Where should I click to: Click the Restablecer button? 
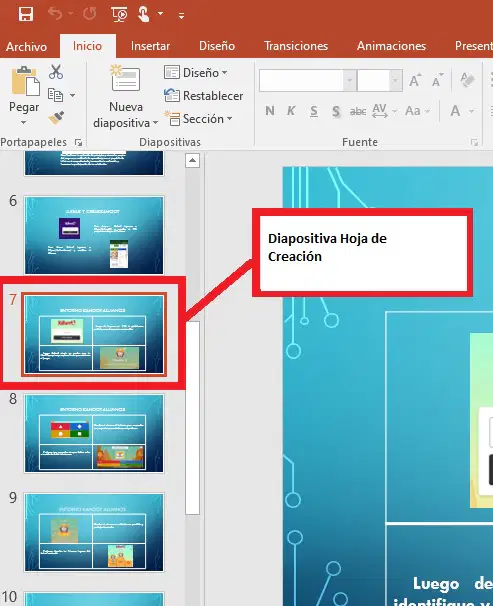(x=204, y=95)
